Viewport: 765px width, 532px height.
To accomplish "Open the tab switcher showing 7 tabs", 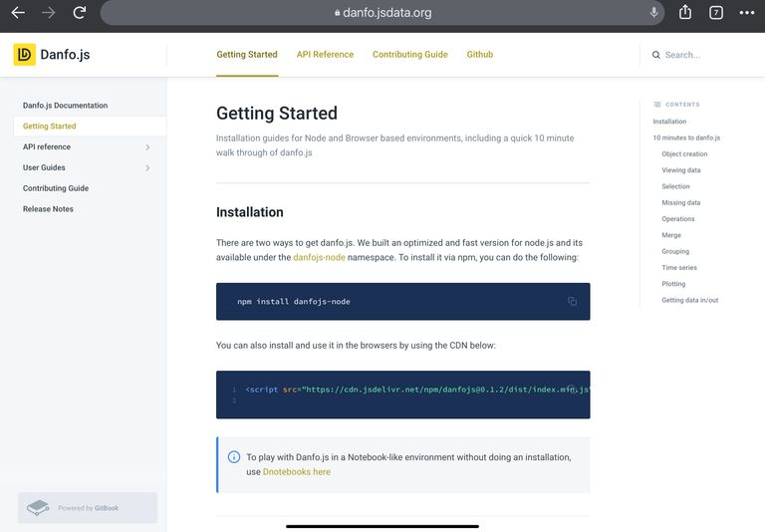I will tap(716, 13).
